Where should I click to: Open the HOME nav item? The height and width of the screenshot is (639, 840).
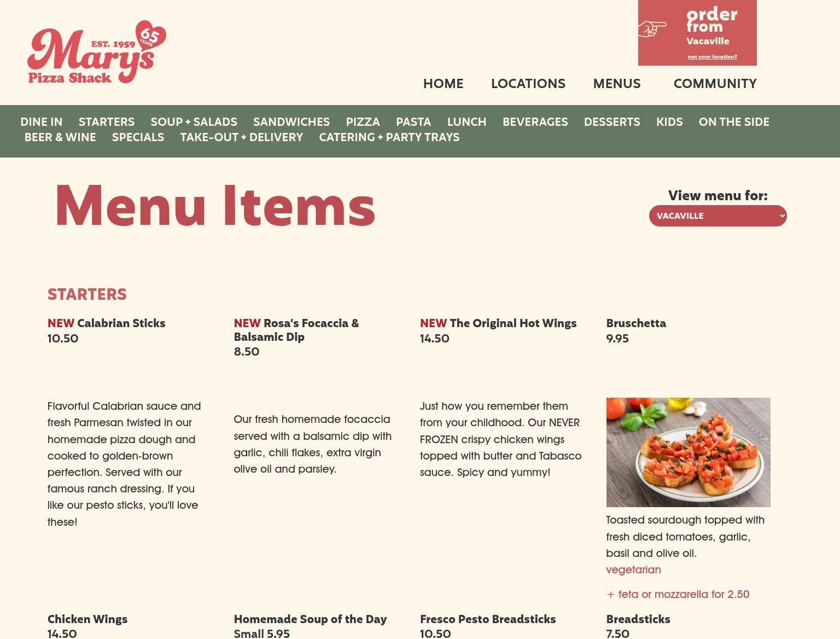[443, 84]
